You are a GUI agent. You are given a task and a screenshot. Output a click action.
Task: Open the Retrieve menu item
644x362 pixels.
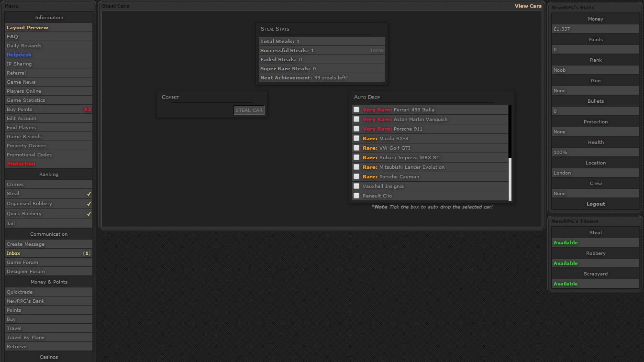[48, 347]
